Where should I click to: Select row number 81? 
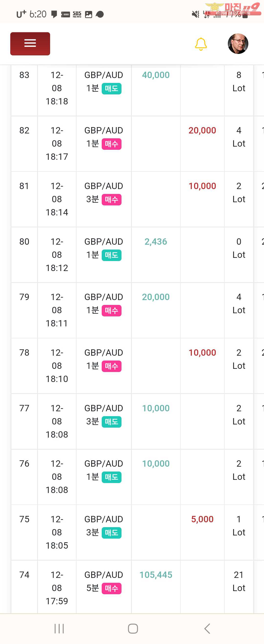point(24,186)
